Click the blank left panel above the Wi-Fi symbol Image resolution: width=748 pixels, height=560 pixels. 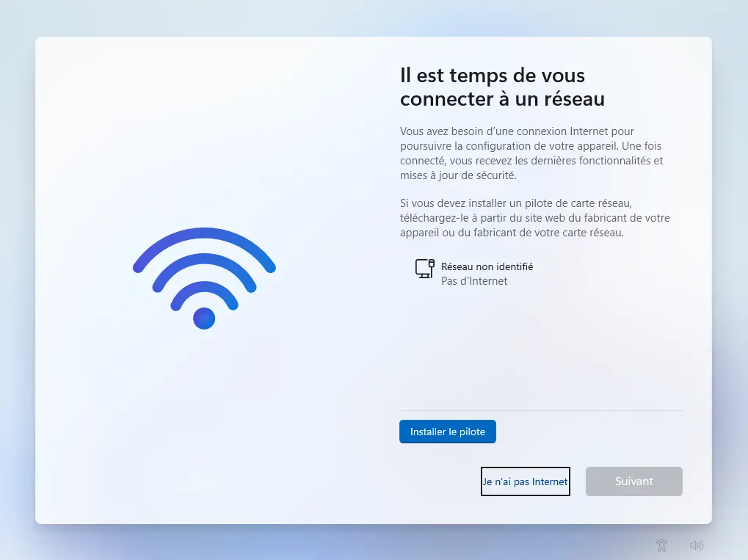tap(204, 134)
